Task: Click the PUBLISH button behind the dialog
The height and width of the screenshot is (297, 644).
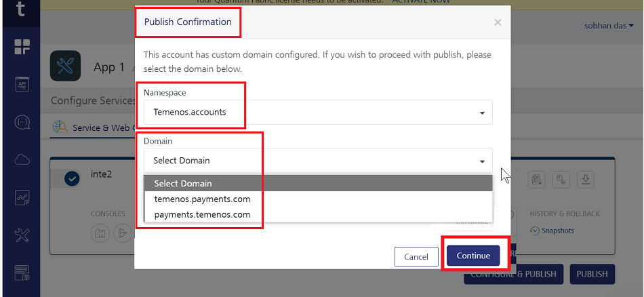Action: 592,274
